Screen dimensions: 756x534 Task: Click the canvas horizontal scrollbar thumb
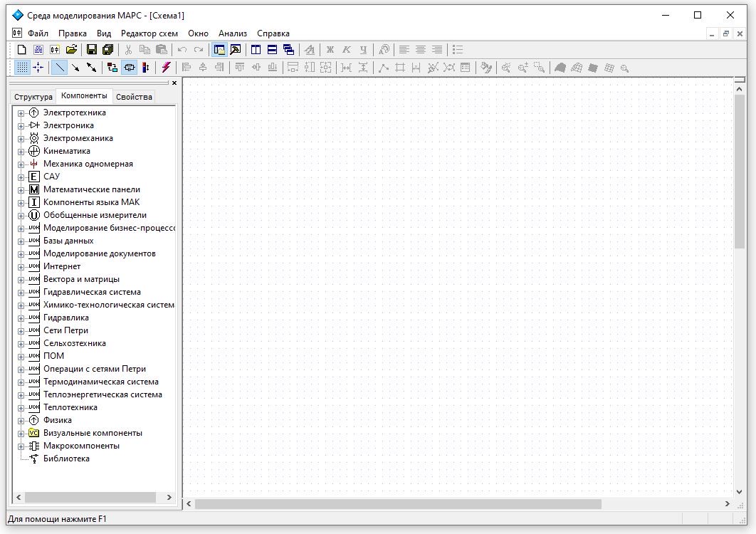[398, 504]
